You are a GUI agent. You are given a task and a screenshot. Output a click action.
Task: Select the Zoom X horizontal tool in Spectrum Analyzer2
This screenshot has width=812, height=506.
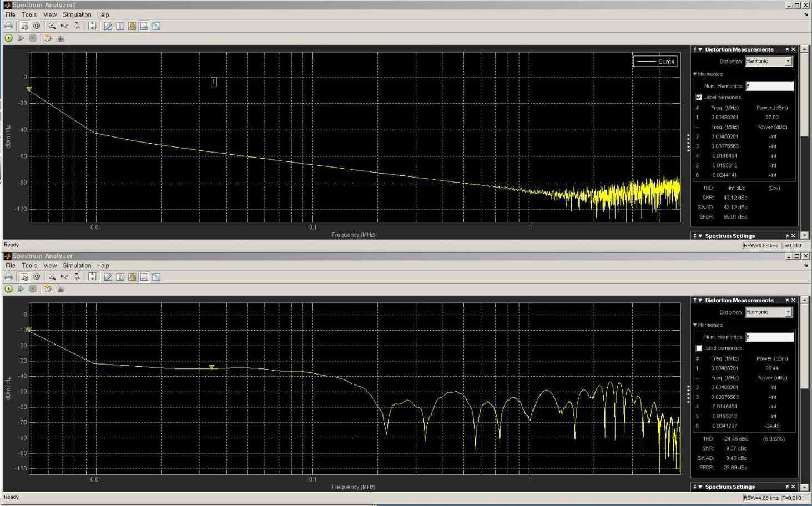pos(65,26)
